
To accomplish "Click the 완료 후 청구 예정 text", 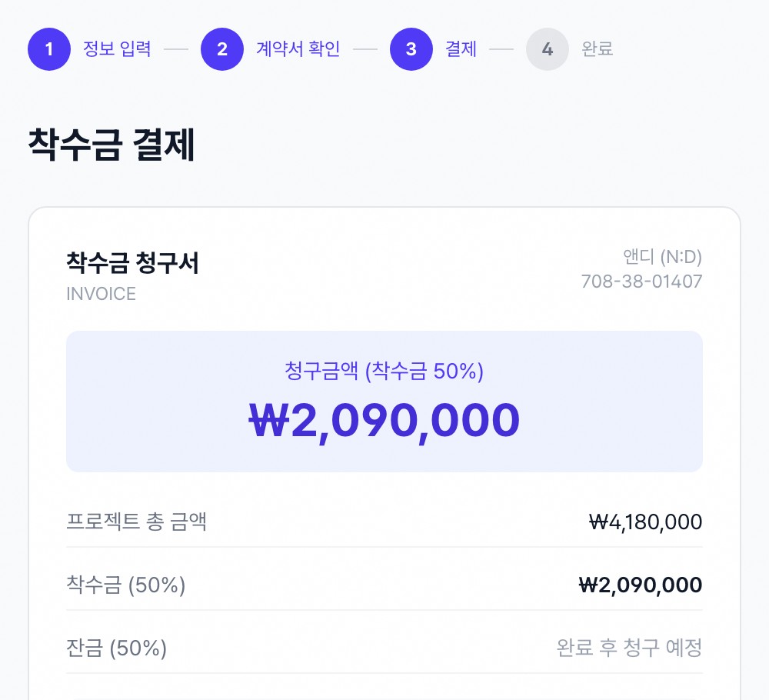I will tap(629, 648).
